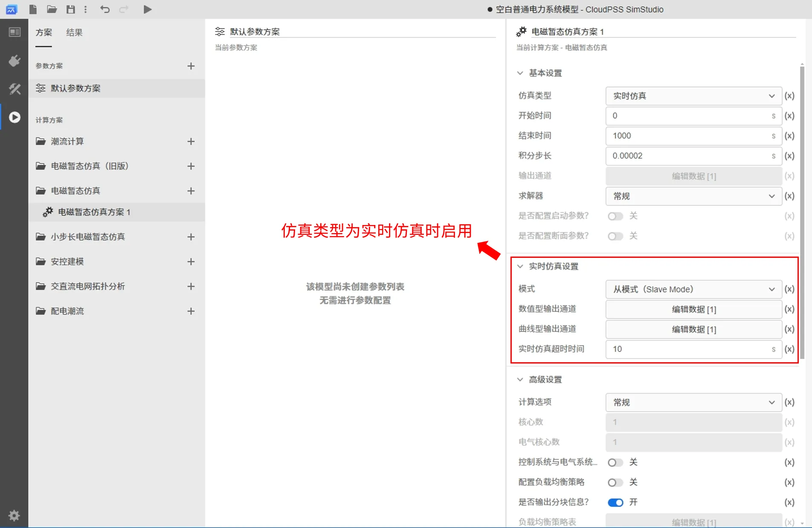The image size is (812, 528).
Task: Click the (x) expression button beside 积分步长
Action: (x=789, y=156)
